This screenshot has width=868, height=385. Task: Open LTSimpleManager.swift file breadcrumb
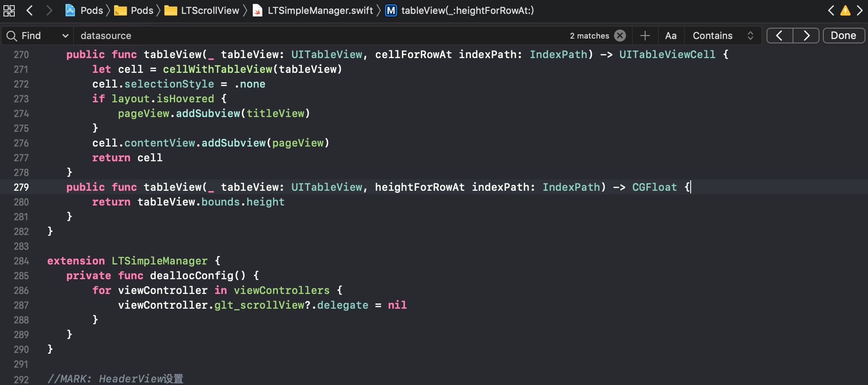pos(313,10)
